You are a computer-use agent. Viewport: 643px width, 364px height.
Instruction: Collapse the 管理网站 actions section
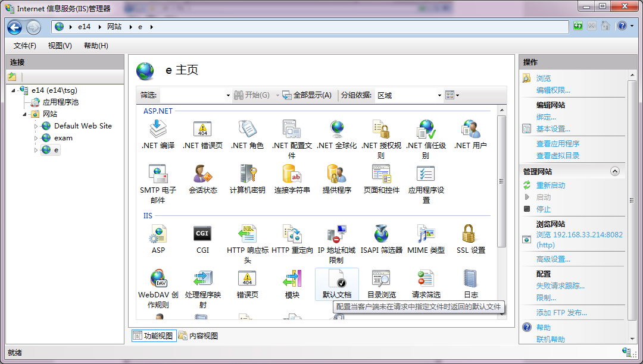pos(615,171)
